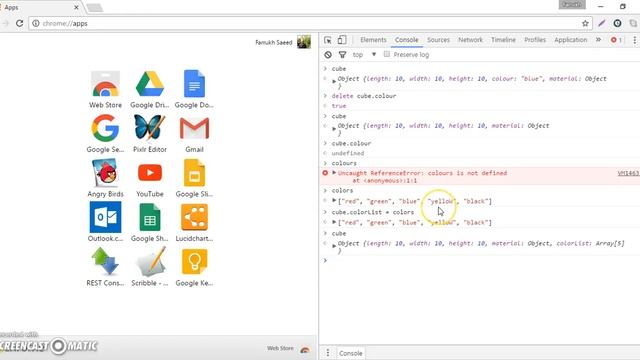Launch the Angry Birds app
The height and width of the screenshot is (360, 640).
point(105,178)
